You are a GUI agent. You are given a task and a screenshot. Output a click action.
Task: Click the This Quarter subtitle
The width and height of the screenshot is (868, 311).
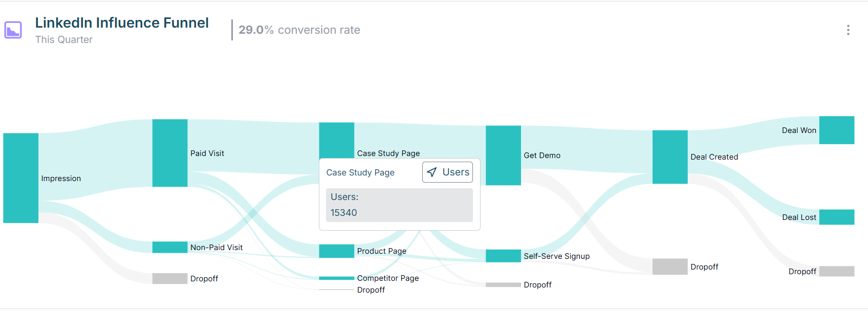tap(64, 40)
